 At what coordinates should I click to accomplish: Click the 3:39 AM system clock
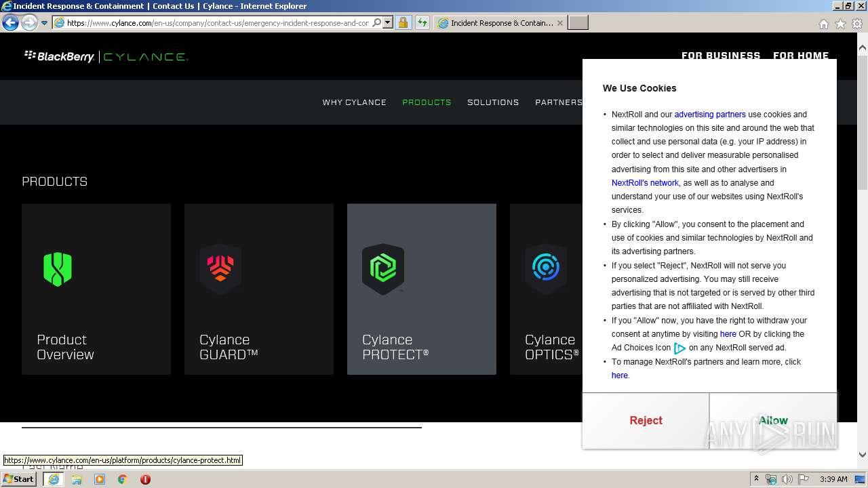pos(833,479)
